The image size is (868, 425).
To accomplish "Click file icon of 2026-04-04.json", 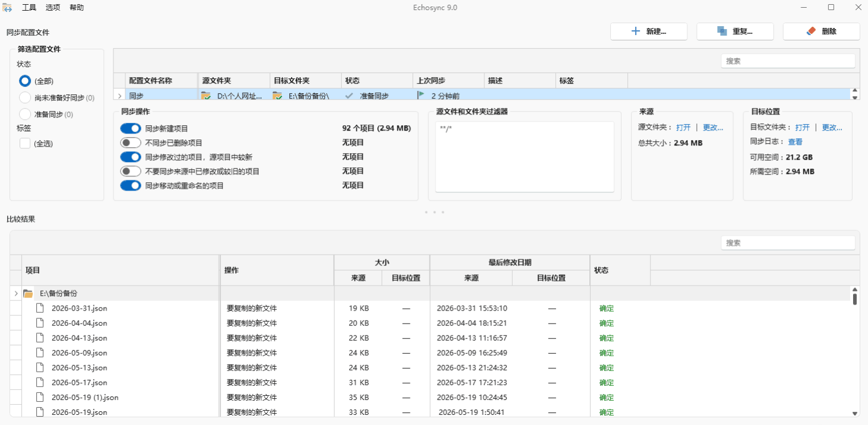I will [x=40, y=323].
